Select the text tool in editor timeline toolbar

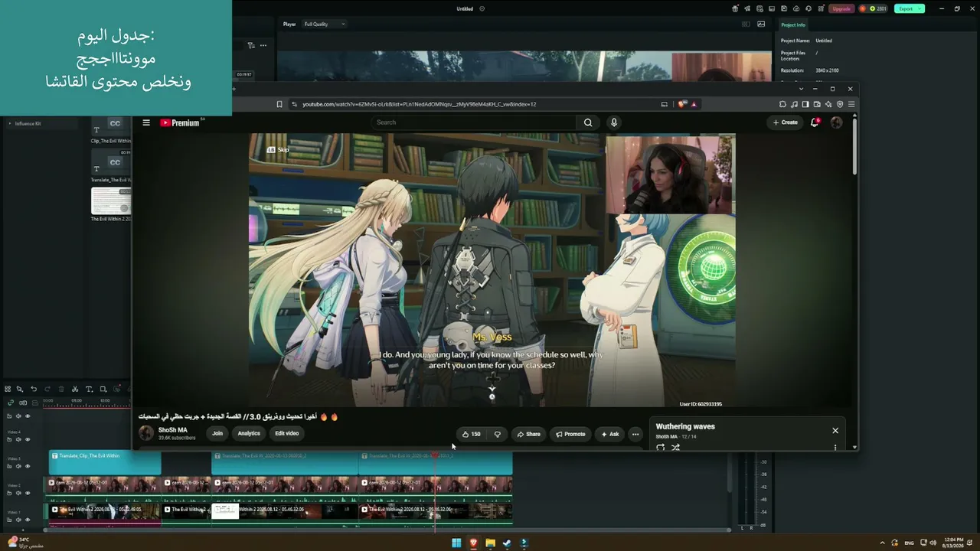(x=89, y=389)
